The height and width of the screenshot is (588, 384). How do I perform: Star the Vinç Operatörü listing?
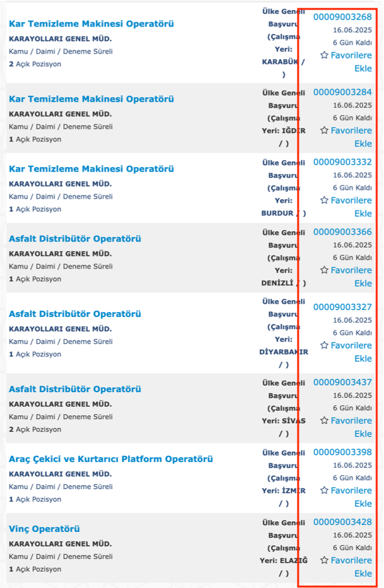click(x=324, y=560)
